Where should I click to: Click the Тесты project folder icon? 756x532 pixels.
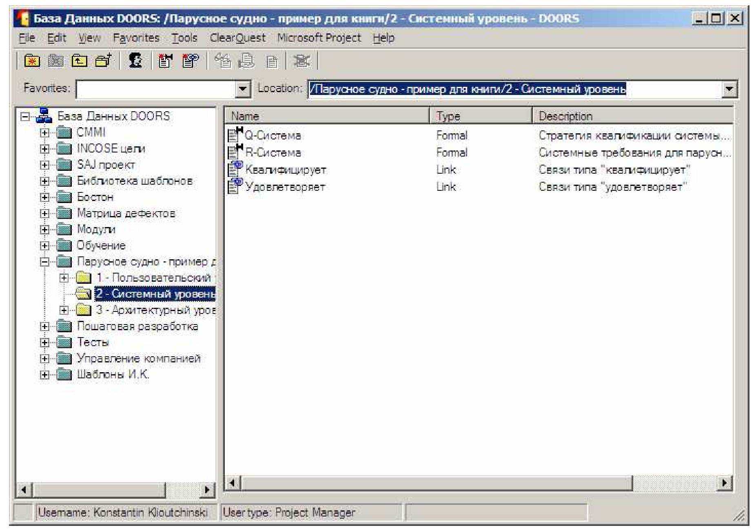point(64,342)
